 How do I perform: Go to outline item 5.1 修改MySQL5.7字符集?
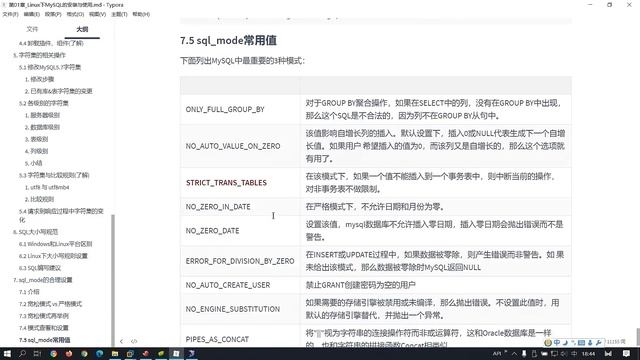(50, 67)
